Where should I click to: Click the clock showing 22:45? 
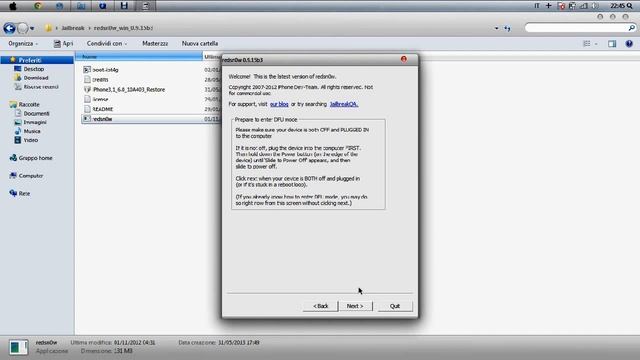pyautogui.click(x=617, y=6)
